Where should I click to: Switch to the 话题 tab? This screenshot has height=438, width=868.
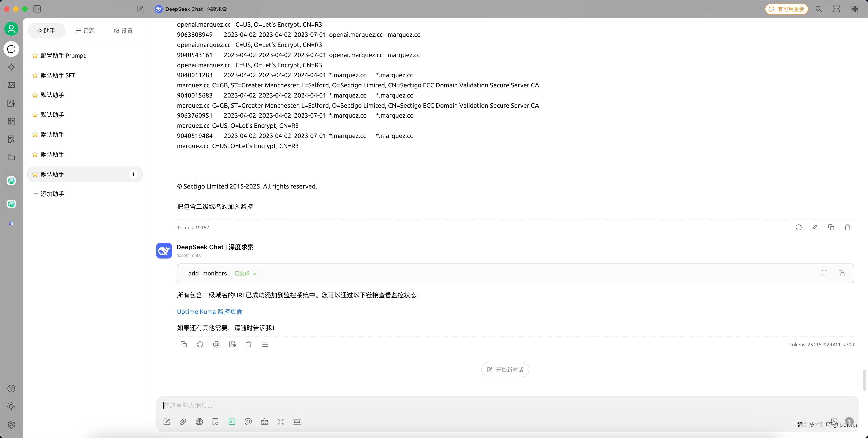[85, 31]
